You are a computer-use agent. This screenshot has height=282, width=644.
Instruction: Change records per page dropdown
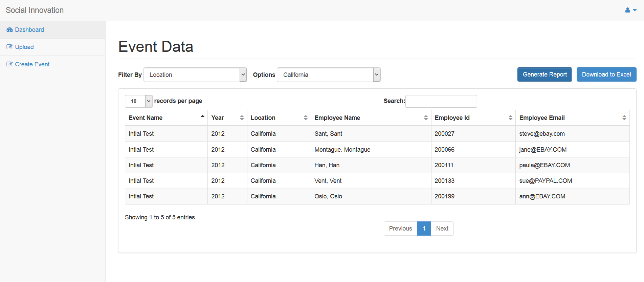[139, 101]
